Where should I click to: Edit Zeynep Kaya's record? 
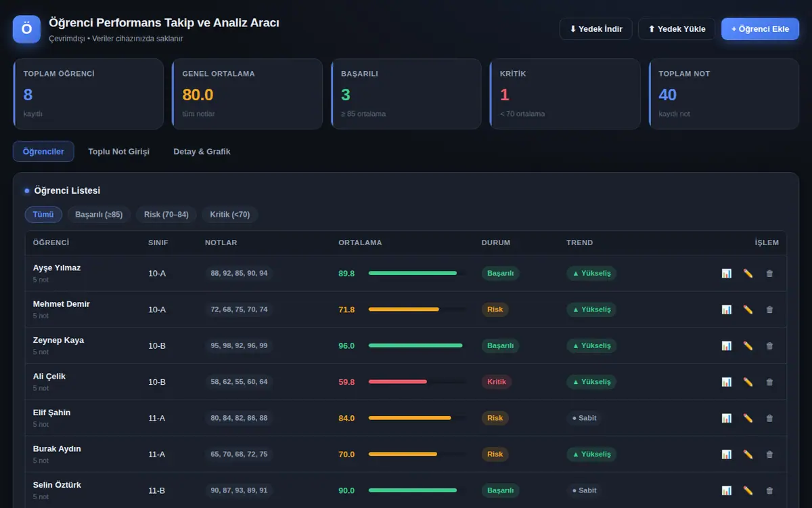748,346
